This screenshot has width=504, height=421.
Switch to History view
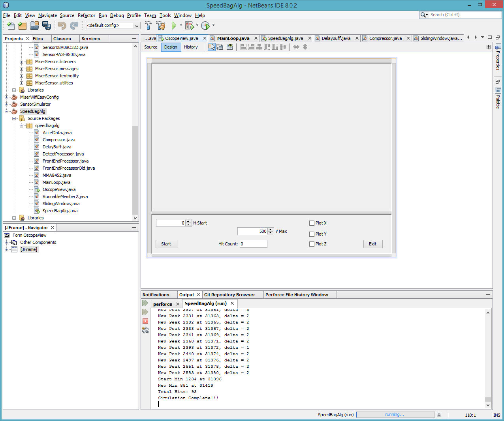point(191,47)
